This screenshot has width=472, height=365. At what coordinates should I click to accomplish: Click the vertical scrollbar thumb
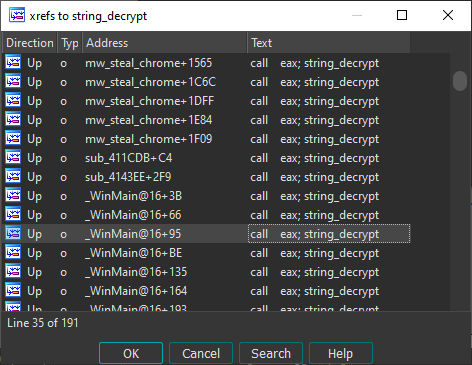[460, 81]
